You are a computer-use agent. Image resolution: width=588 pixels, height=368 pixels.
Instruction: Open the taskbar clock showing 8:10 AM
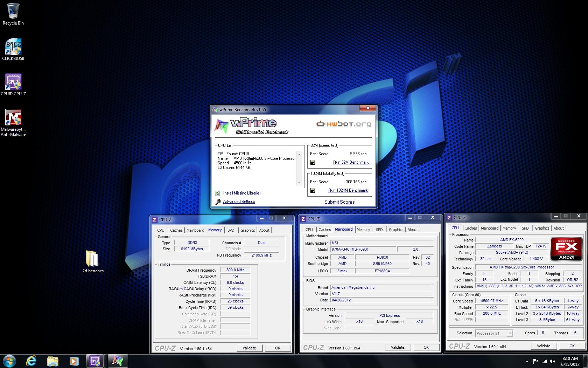[x=570, y=361]
